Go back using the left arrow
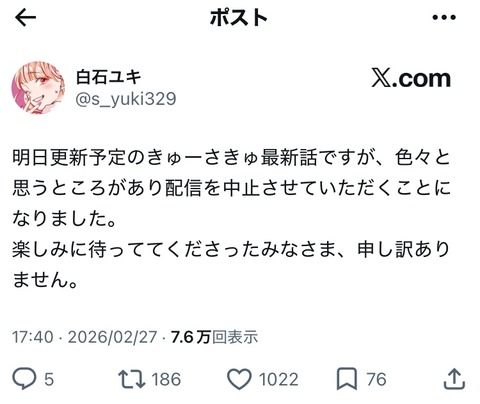Screen dimensions: 480x404 [x=25, y=18]
